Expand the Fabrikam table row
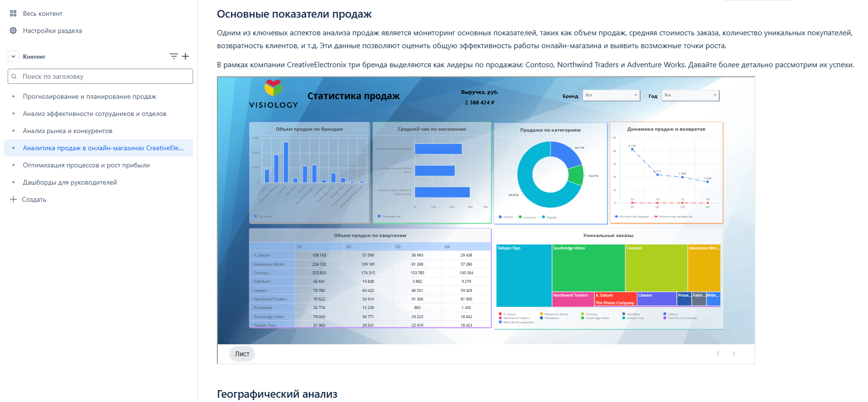The width and height of the screenshot is (868, 402). (x=252, y=281)
